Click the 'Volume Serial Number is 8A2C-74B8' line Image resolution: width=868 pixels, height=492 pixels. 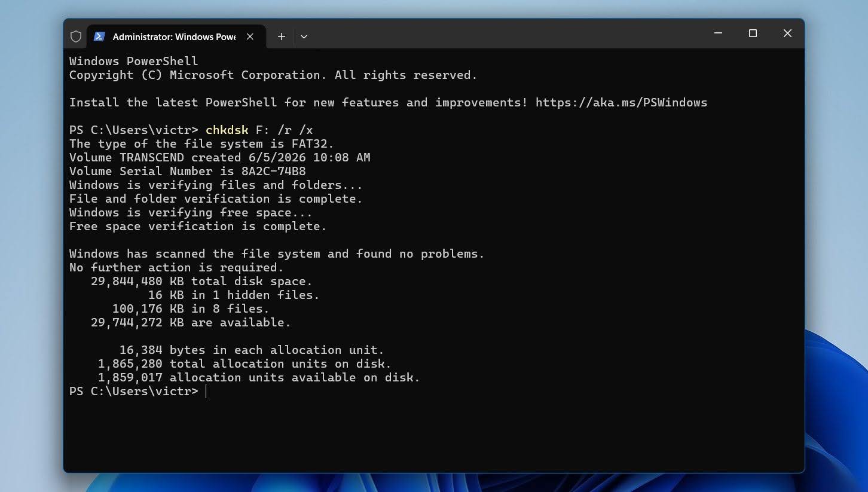(187, 171)
